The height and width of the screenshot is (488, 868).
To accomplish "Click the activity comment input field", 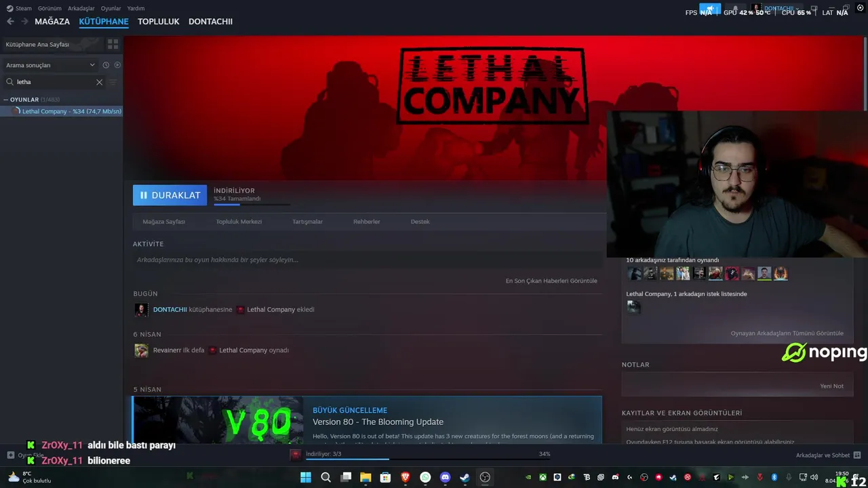I will pyautogui.click(x=366, y=260).
